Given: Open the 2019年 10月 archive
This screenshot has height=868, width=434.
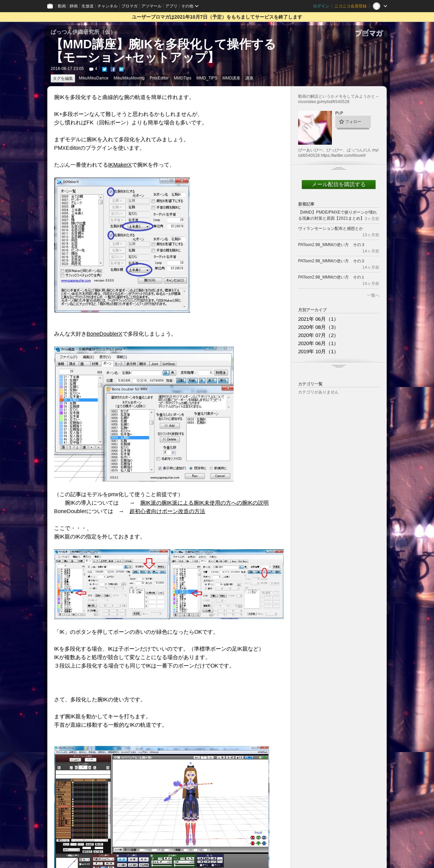Looking at the screenshot, I should pyautogui.click(x=317, y=352).
